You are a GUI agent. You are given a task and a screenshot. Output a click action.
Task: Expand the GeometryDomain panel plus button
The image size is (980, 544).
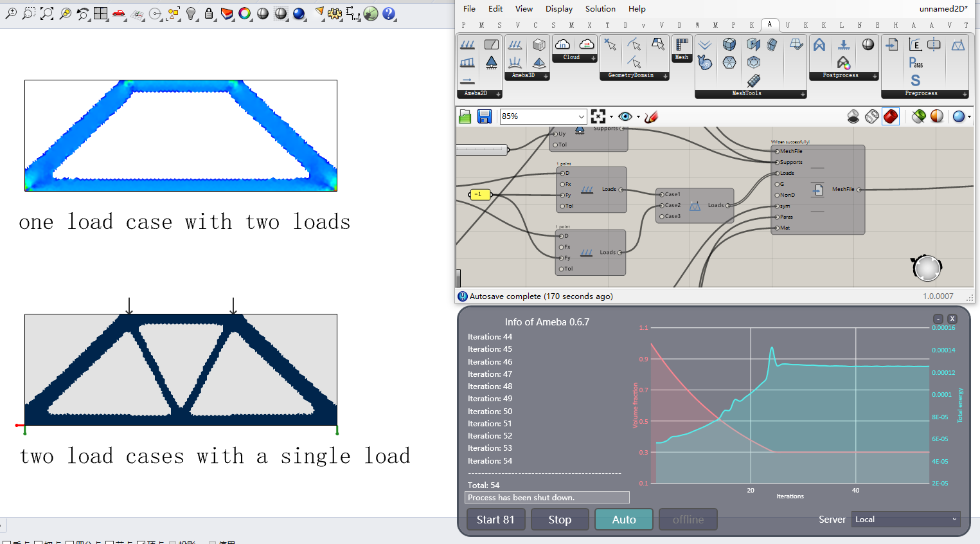click(x=665, y=76)
